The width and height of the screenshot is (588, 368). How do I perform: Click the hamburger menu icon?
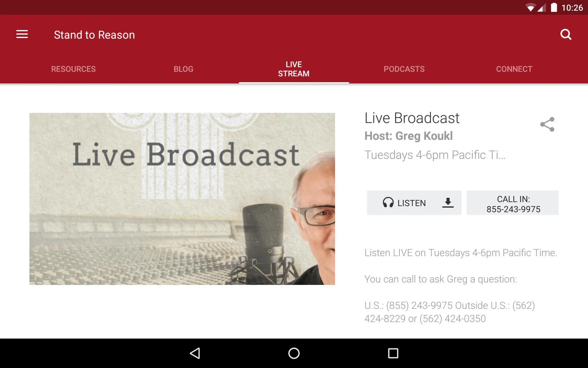click(x=22, y=34)
